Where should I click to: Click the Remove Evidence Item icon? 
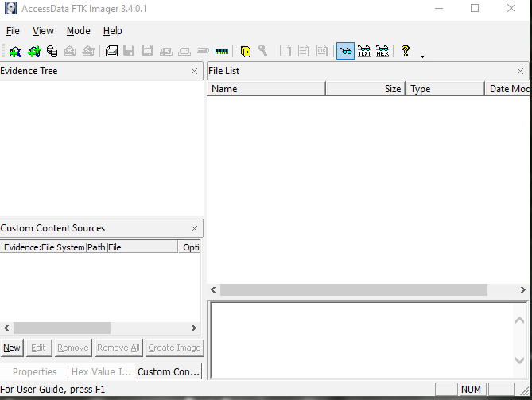(x=70, y=51)
